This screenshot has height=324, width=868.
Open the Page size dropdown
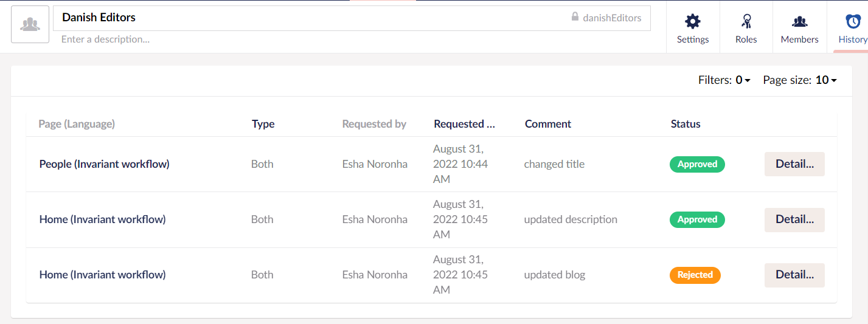pos(800,80)
